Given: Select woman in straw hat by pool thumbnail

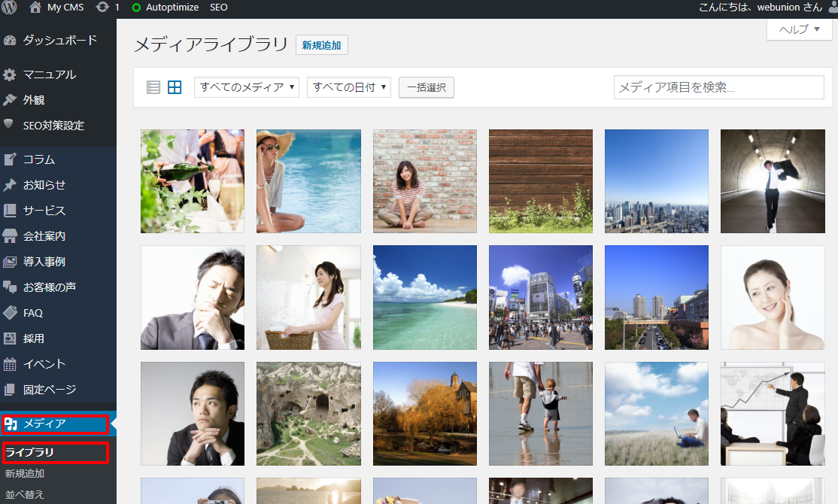Looking at the screenshot, I should click(x=308, y=181).
